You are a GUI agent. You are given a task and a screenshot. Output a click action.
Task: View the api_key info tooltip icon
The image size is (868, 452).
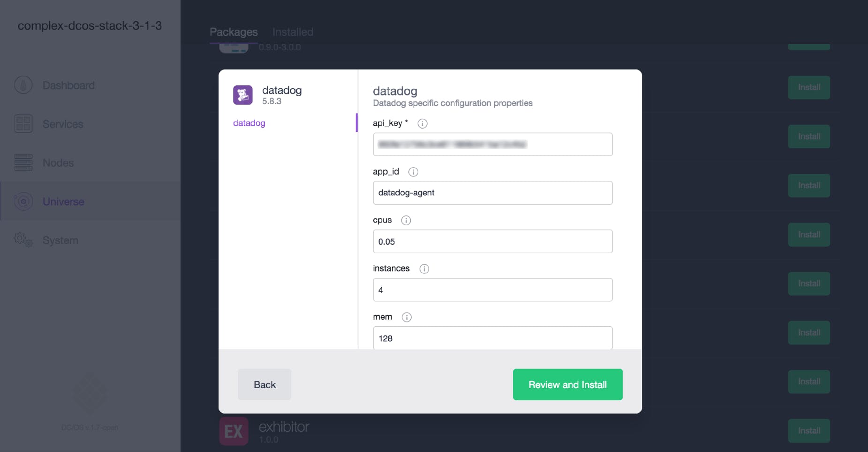pos(422,123)
